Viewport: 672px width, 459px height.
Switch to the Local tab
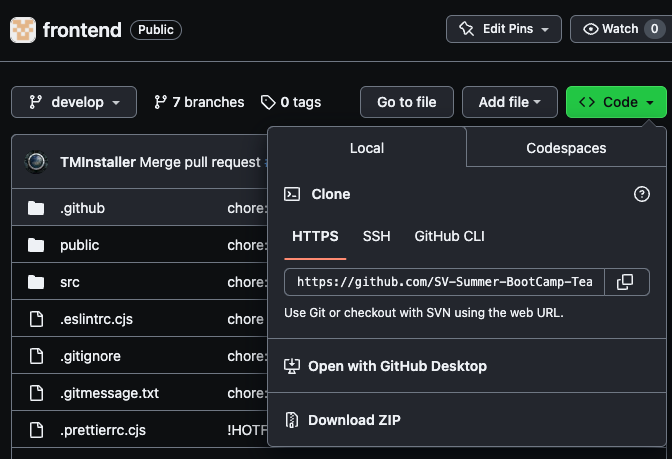(367, 148)
